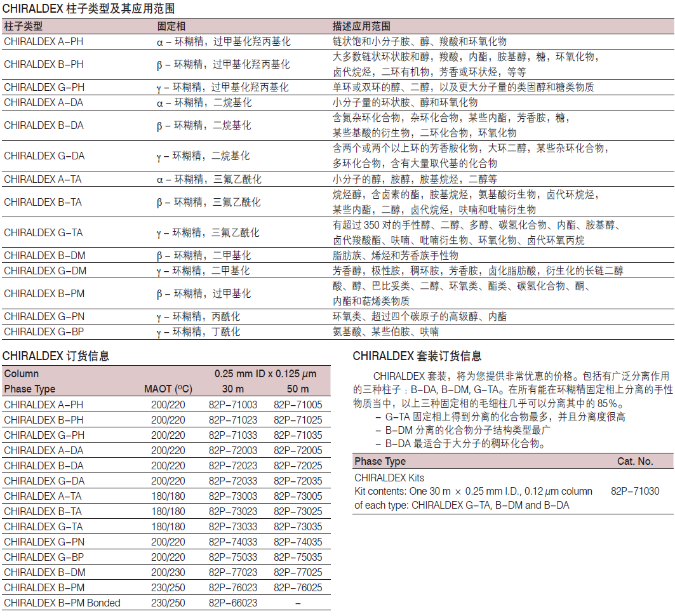Select catalog number 82P–71035
Viewport: 675px width, 616px height.
[298, 435]
